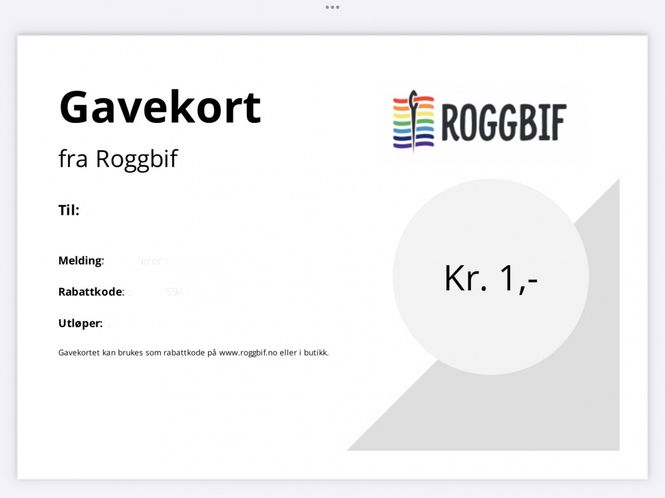Viewport: 665px width, 498px height.
Task: Click the 'Til:' label
Action: point(69,210)
